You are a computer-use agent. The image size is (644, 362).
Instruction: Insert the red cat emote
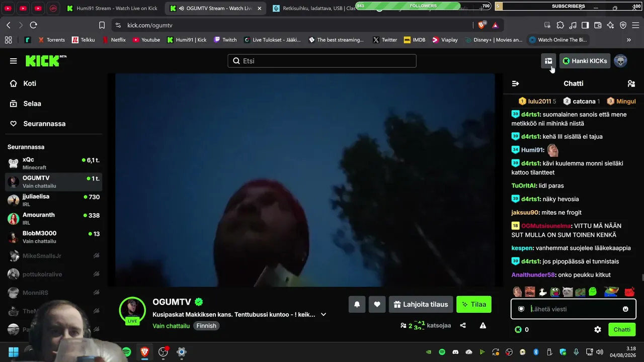point(629,292)
